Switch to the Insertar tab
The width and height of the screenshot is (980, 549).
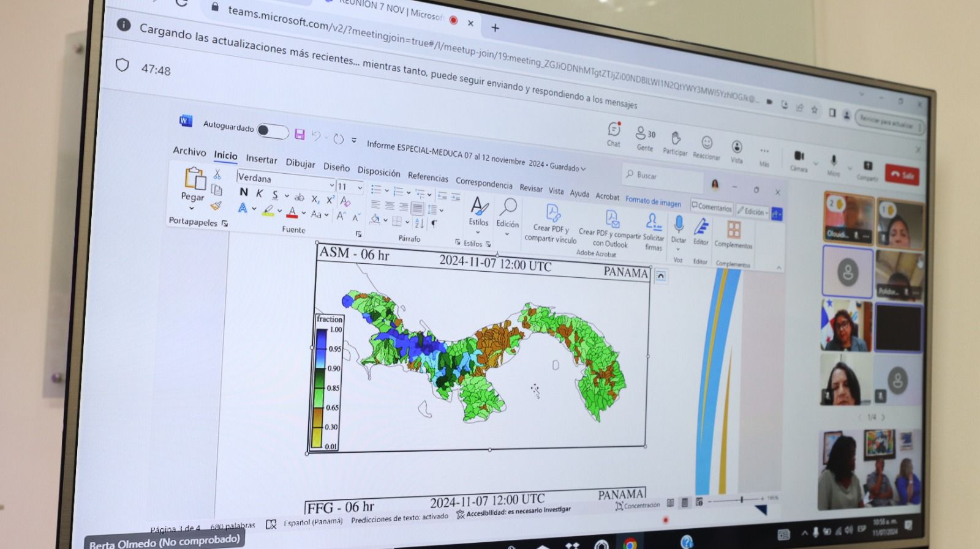(x=262, y=159)
